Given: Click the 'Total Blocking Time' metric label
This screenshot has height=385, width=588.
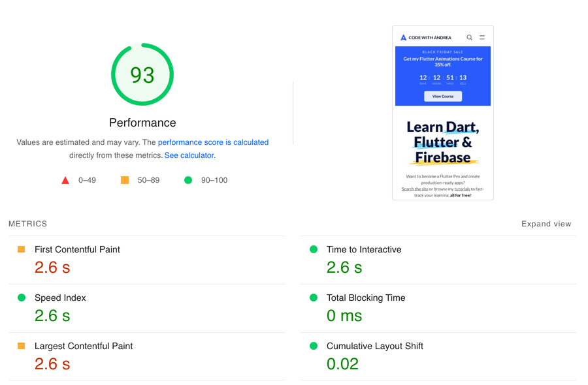Looking at the screenshot, I should click(x=366, y=298).
